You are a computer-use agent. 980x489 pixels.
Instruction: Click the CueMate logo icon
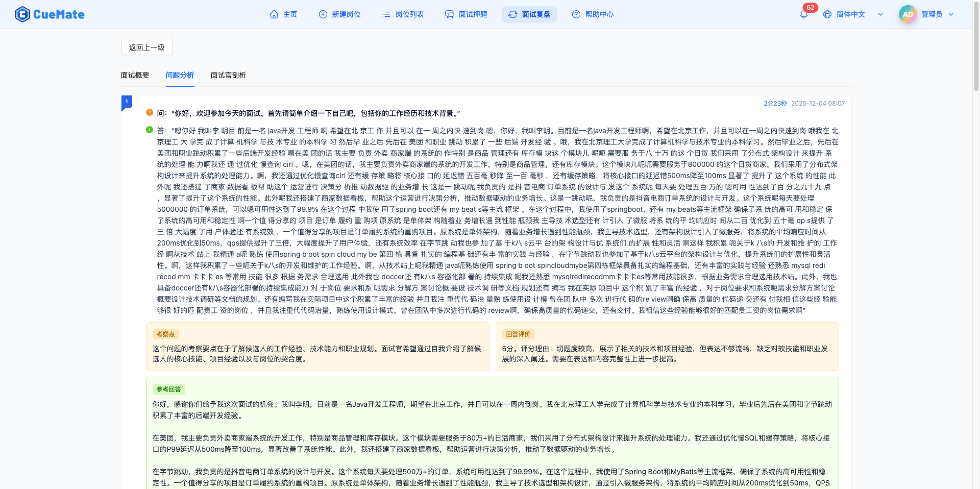tap(22, 14)
